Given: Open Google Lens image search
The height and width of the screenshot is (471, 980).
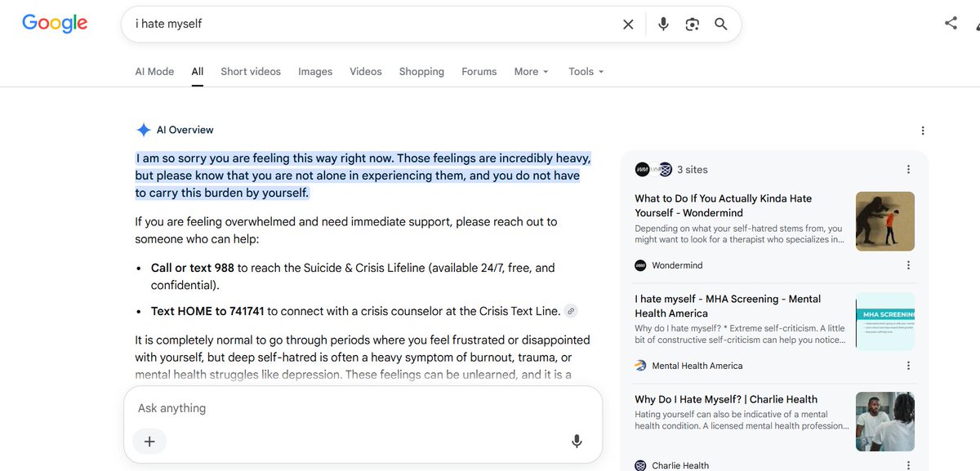Looking at the screenshot, I should (692, 24).
